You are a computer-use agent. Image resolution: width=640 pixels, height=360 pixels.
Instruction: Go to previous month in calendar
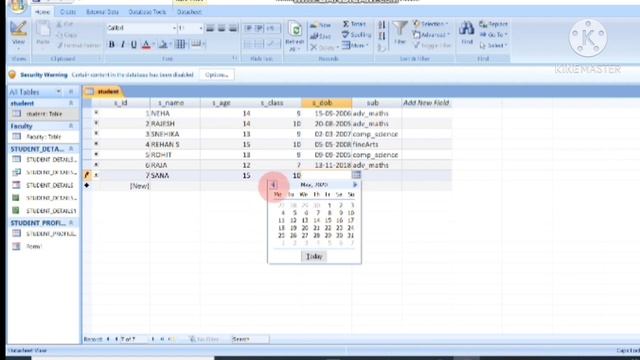click(273, 185)
